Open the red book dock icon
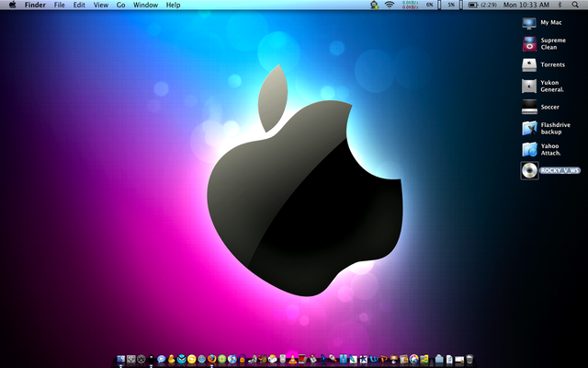This screenshot has width=588, height=368. pyautogui.click(x=302, y=359)
